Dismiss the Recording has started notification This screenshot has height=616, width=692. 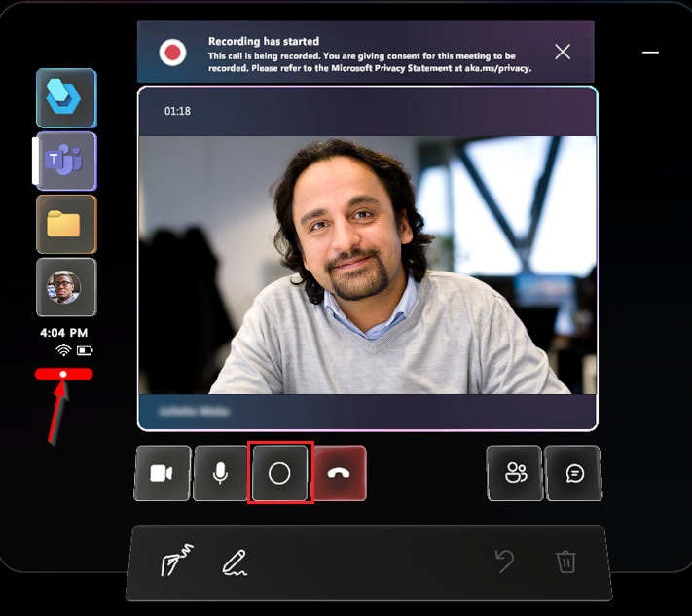click(563, 53)
